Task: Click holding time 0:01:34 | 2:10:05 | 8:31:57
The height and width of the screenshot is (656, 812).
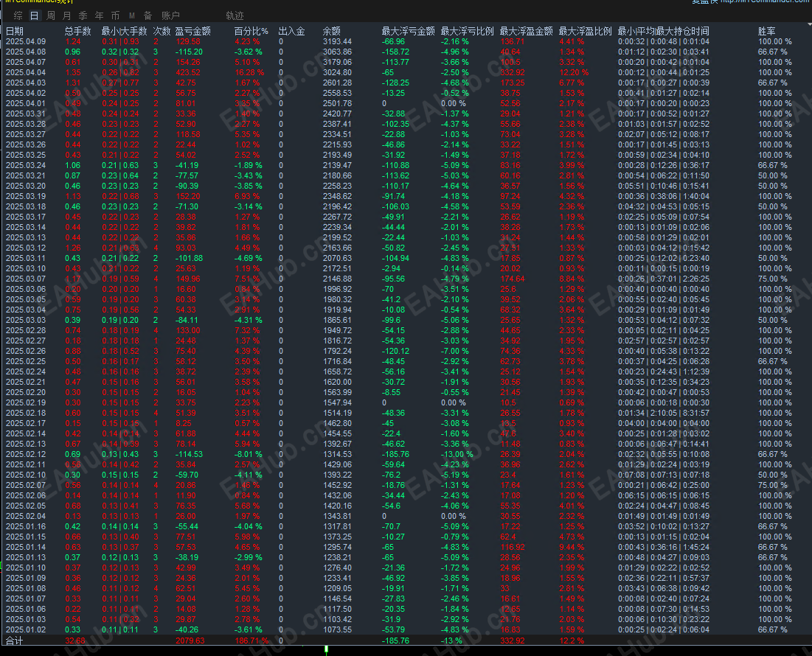Action: click(663, 413)
